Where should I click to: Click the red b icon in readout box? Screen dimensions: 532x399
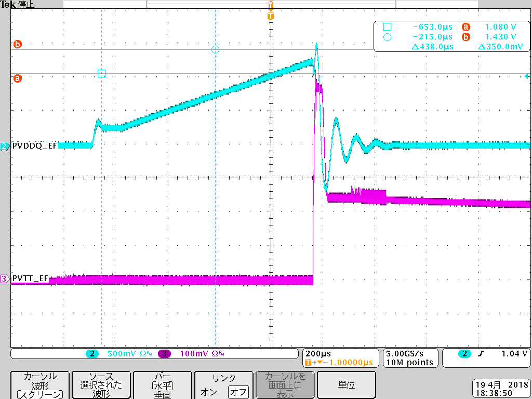pyautogui.click(x=466, y=37)
